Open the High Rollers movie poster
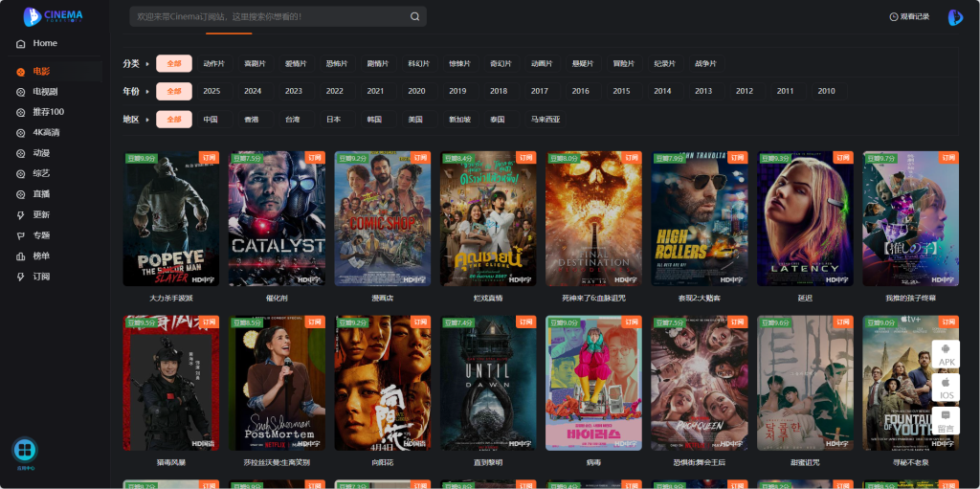 point(700,219)
